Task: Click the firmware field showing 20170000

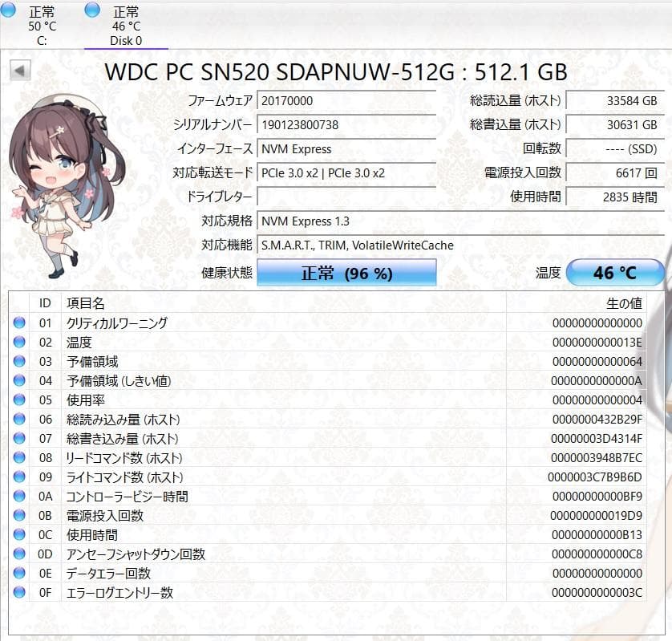Action: (346, 101)
